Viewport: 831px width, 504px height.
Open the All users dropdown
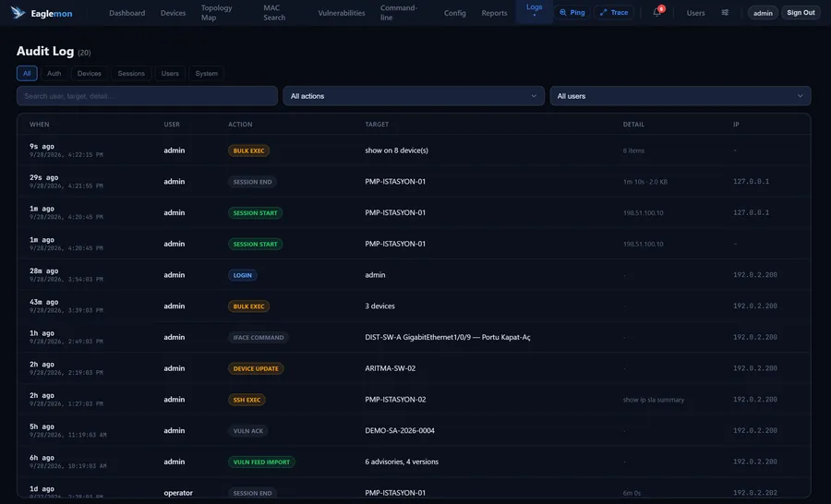pyautogui.click(x=680, y=96)
